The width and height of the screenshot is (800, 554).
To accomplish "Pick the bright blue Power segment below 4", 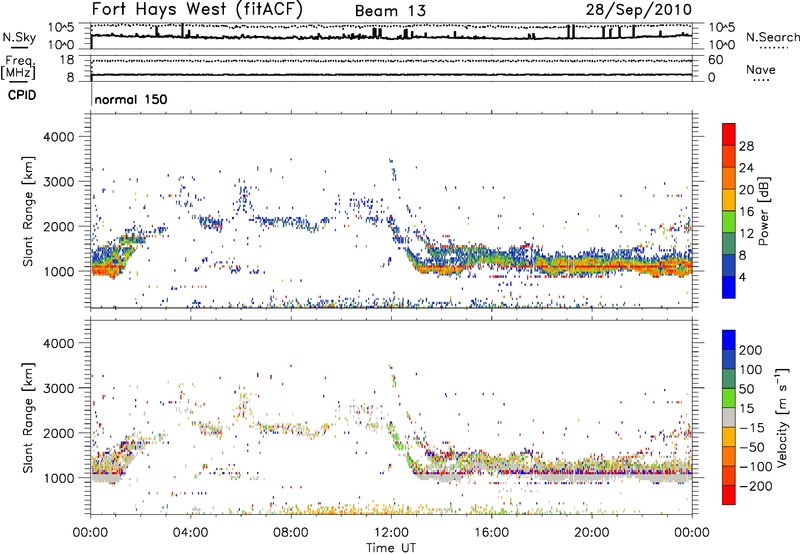I will coord(729,287).
